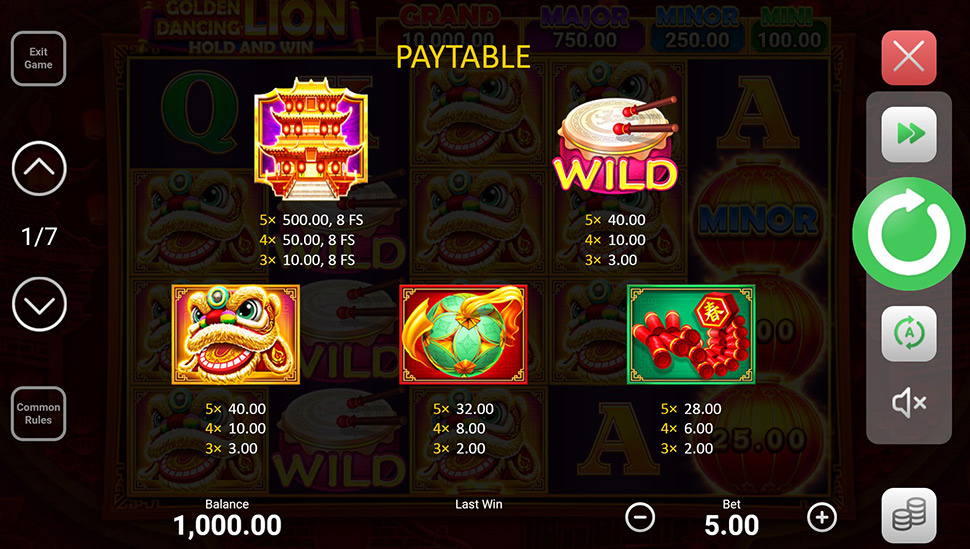This screenshot has width=970, height=549.
Task: Click the green spin button
Action: click(908, 234)
